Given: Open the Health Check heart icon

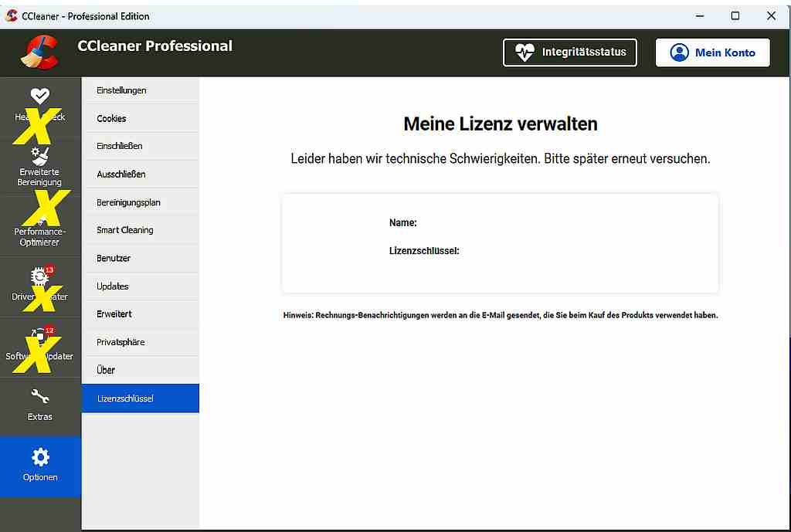Looking at the screenshot, I should coord(40,96).
